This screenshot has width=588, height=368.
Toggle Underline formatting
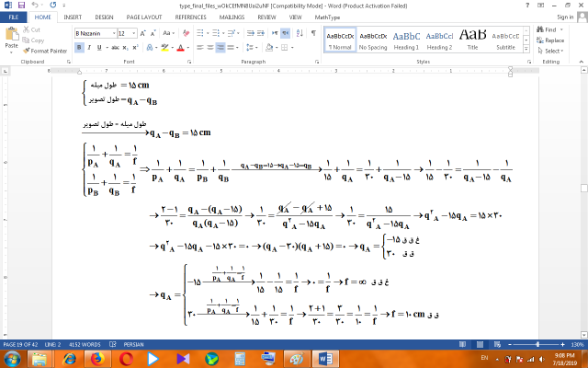point(99,48)
